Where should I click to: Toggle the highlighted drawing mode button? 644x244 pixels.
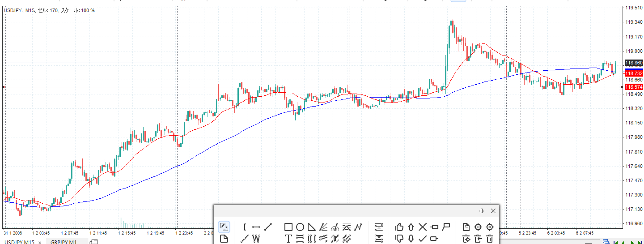224,227
